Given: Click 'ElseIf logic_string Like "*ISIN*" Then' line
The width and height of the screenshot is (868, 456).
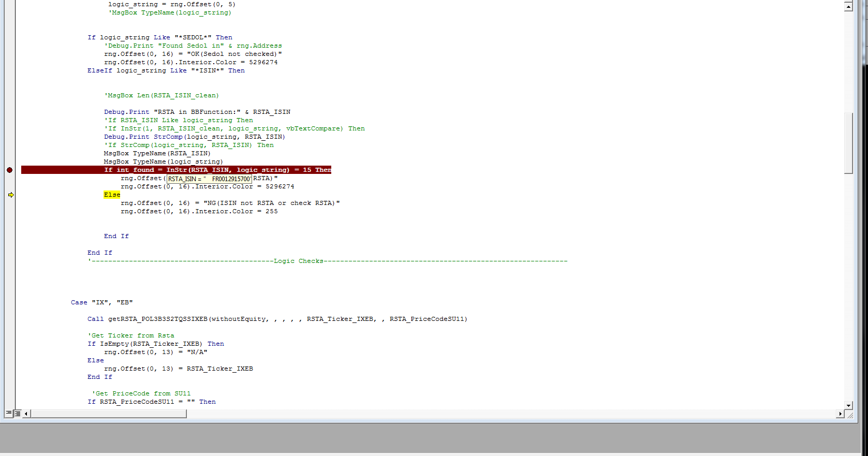Looking at the screenshot, I should point(166,70).
